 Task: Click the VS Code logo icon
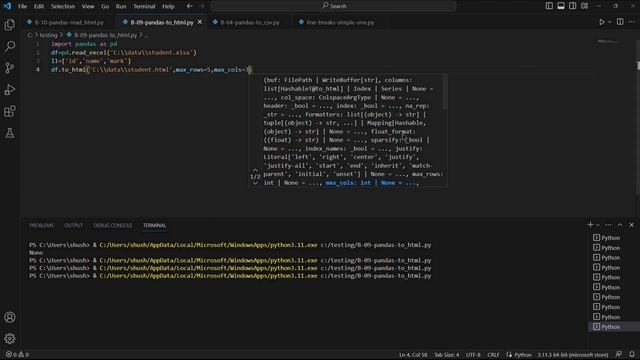7,6
